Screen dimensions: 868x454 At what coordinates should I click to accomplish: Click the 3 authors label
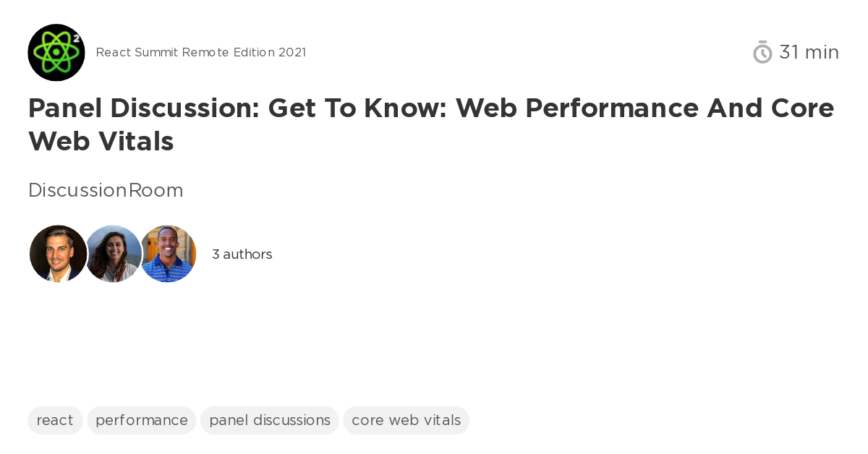[242, 254]
